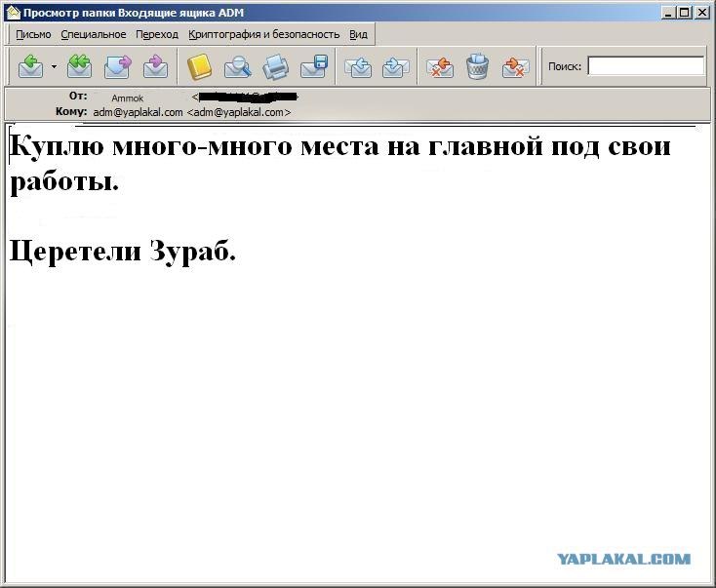Screen dimensions: 716x588
Task: Click the signature text Церетели Зураб
Action: pos(122,252)
